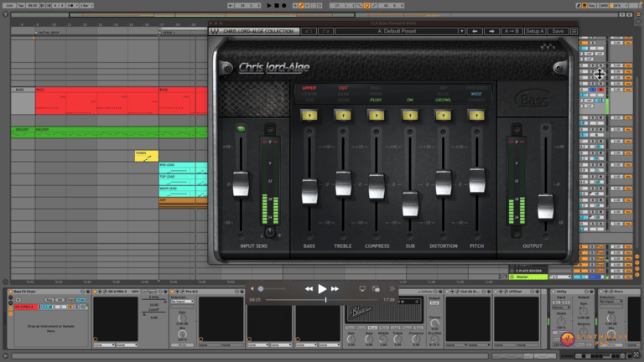Select the Blues amp type button
644x362 pixels.
coord(372,328)
